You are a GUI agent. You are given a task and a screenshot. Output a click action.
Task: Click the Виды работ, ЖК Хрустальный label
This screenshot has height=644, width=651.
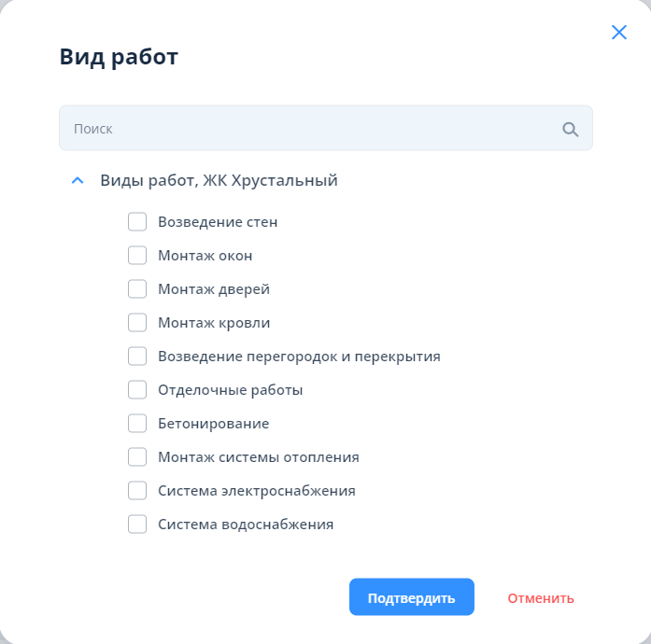219,181
